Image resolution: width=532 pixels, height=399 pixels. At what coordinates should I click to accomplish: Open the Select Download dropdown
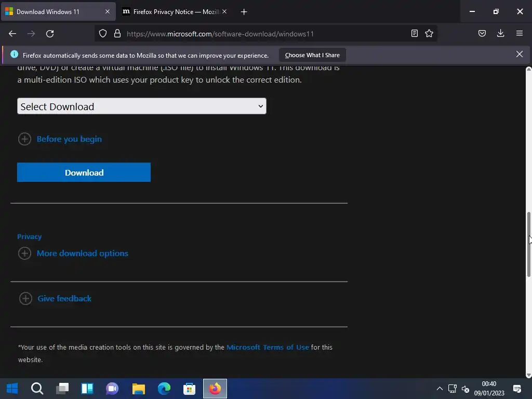(x=142, y=106)
